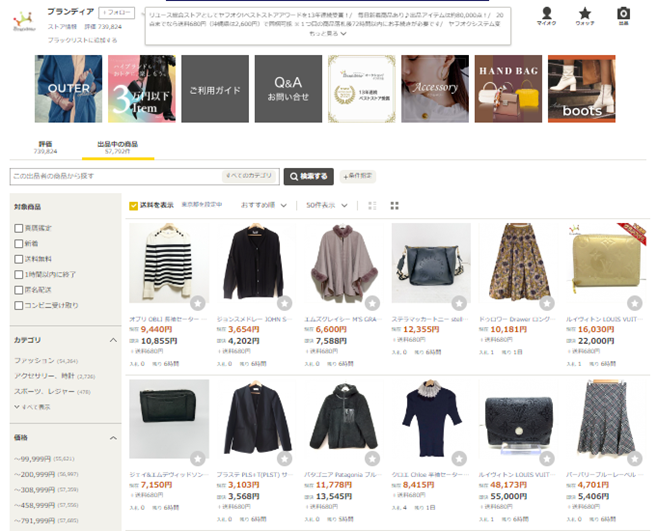
Task: Open the おすすめ順 sort dropdown
Action: [264, 205]
